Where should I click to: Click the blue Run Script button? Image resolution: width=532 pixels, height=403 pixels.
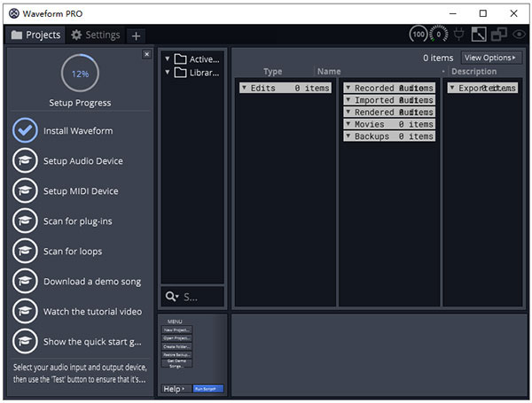click(x=208, y=389)
